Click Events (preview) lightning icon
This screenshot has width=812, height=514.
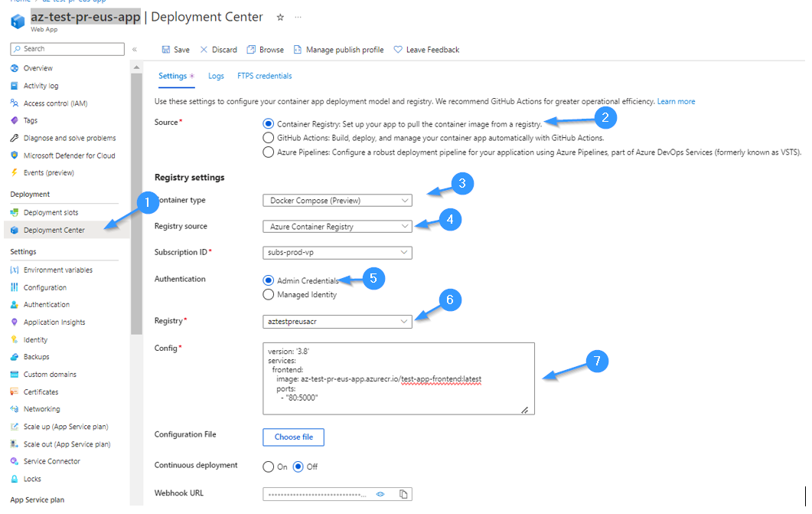(x=15, y=172)
